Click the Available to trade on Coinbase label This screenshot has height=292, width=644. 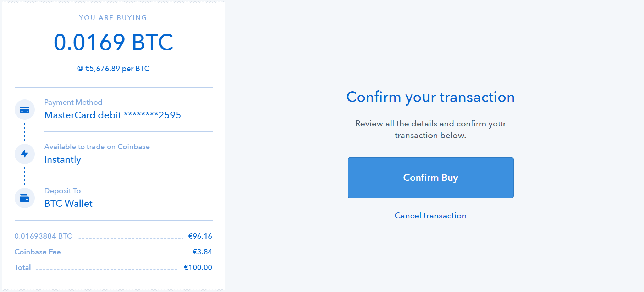click(x=97, y=146)
